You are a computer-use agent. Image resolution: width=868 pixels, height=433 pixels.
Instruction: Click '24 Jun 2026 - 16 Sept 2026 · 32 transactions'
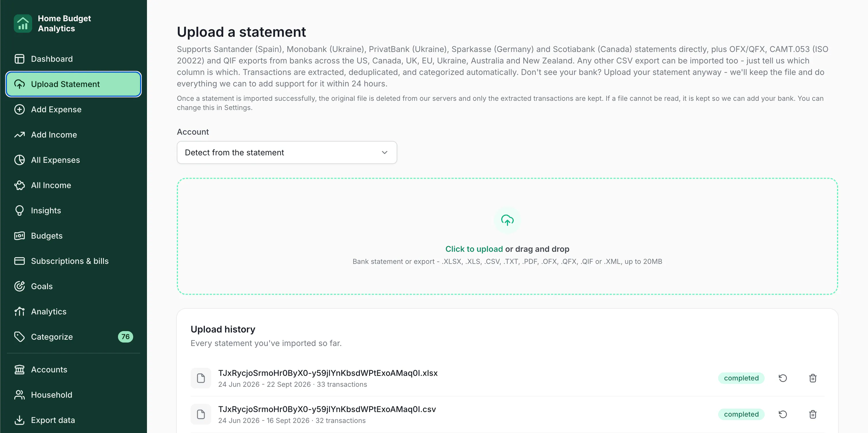[292, 421]
